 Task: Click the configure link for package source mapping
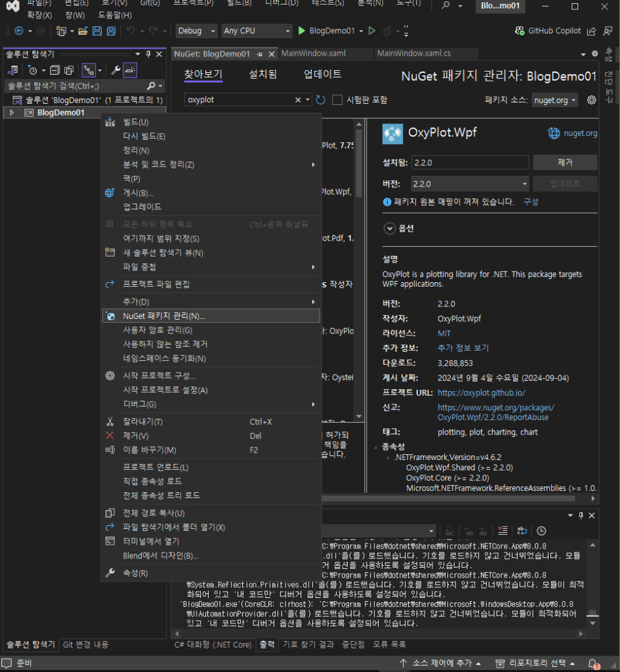[531, 202]
